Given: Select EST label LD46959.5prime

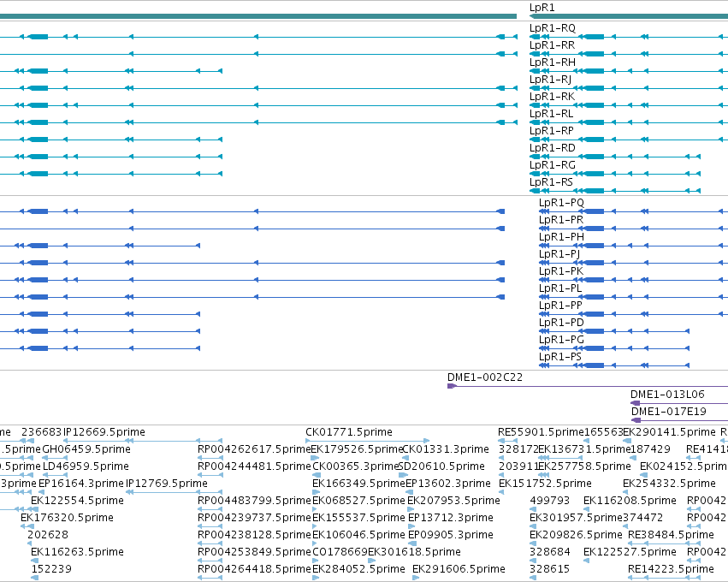Looking at the screenshot, I should pyautogui.click(x=86, y=466).
